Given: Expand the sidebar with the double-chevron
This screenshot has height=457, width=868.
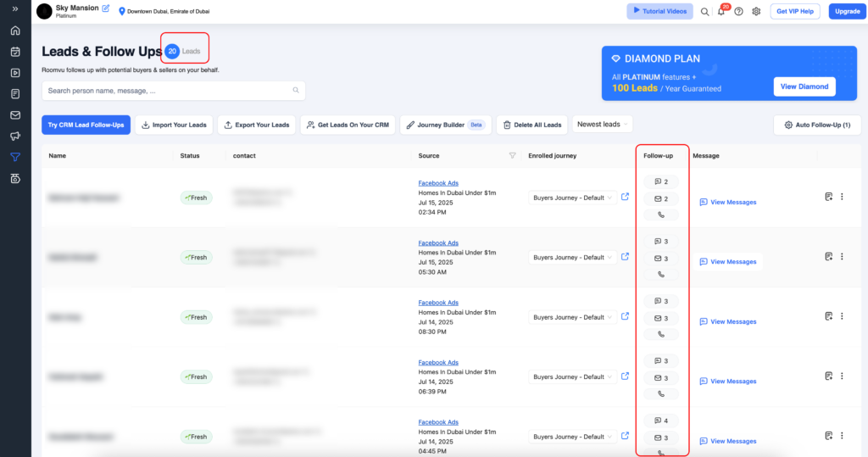Looking at the screenshot, I should click(15, 8).
